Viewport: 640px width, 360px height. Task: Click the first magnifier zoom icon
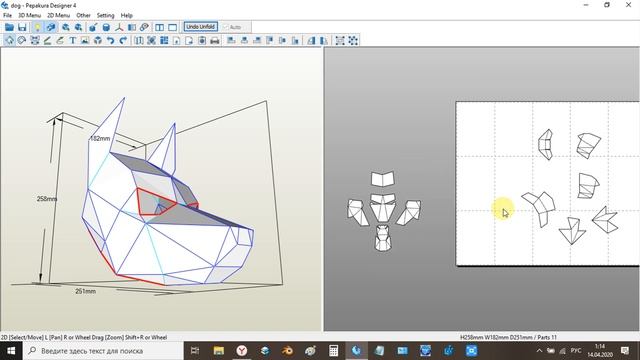pos(65,27)
